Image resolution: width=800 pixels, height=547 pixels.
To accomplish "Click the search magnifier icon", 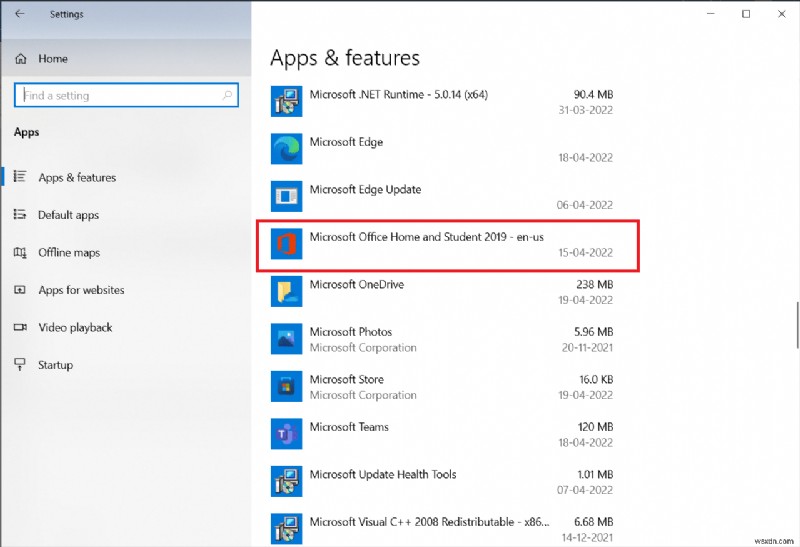I will click(228, 95).
